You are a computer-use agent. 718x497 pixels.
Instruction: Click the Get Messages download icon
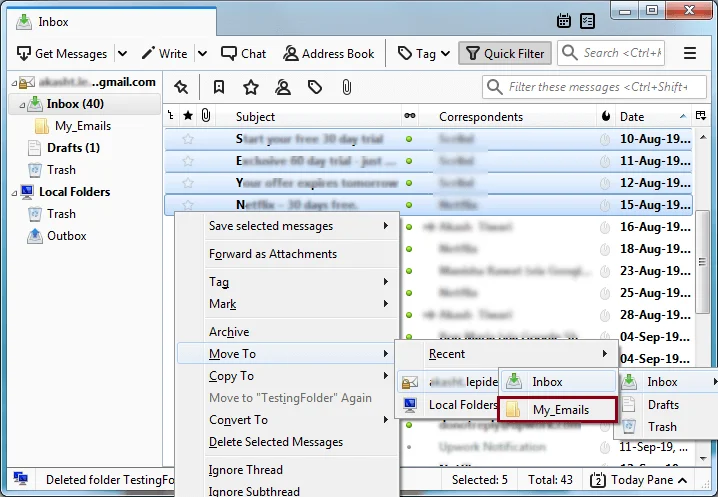click(x=24, y=54)
